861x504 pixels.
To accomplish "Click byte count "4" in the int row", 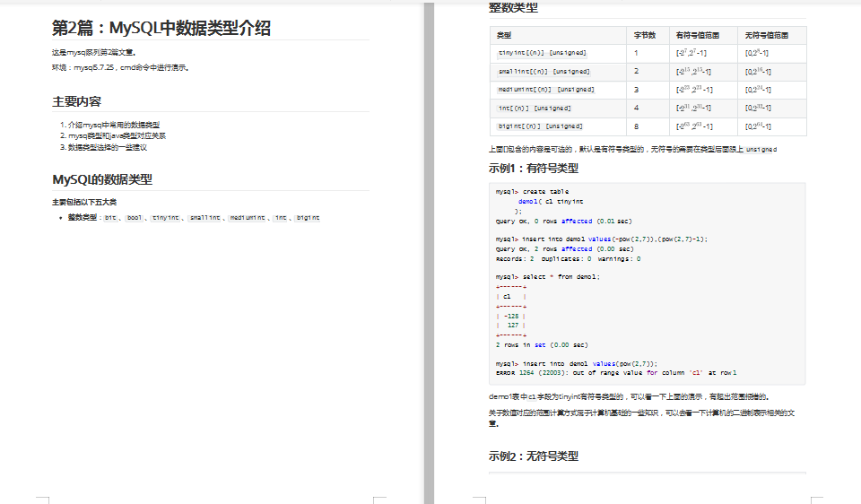I will point(637,108).
